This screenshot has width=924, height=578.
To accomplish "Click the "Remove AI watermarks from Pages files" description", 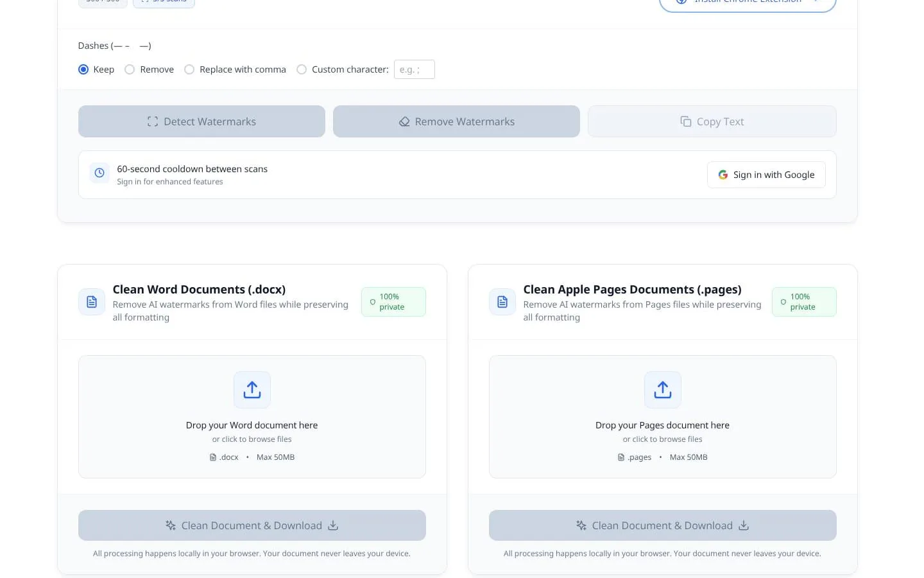I will click(642, 311).
